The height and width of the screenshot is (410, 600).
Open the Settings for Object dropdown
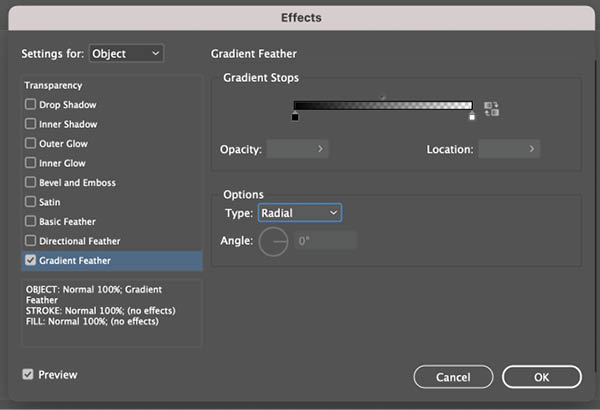[x=126, y=53]
